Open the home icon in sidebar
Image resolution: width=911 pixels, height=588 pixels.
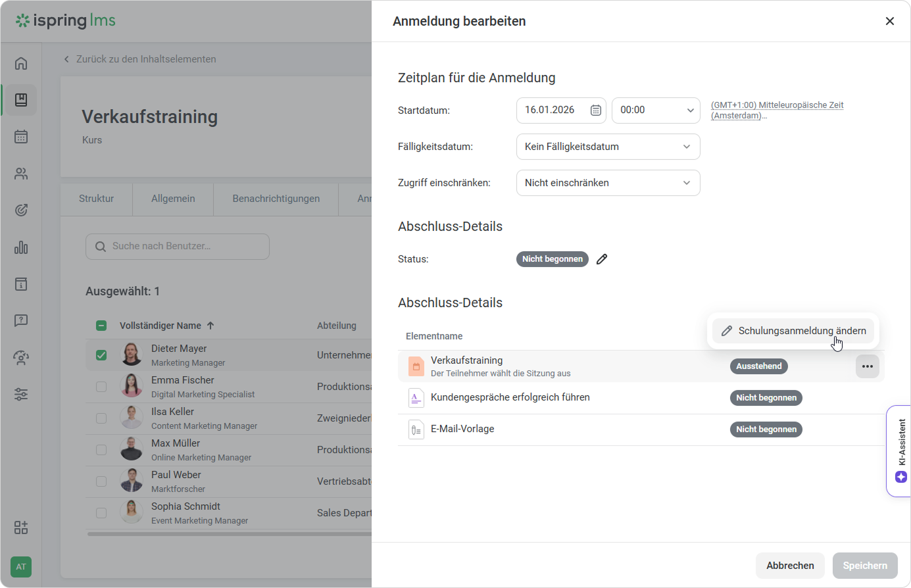click(x=21, y=63)
